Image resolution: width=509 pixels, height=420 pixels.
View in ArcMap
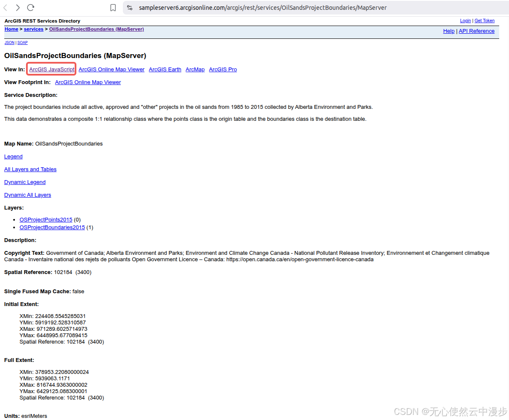(x=195, y=70)
